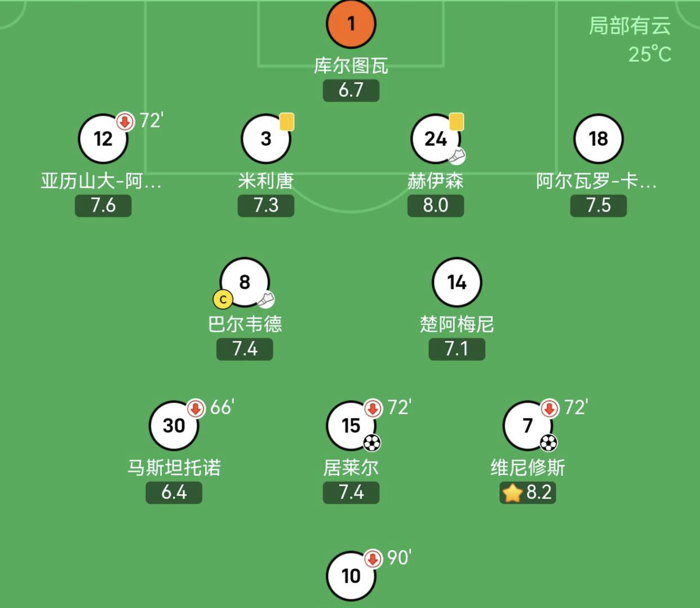This screenshot has height=608, width=700.
Task: Select player name 楚阿梅尼
Action: [457, 324]
